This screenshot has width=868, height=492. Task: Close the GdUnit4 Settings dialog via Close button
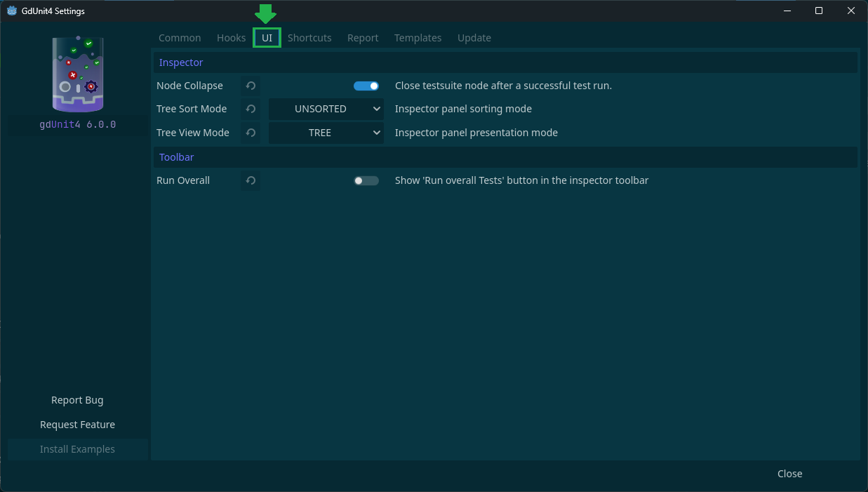(x=789, y=473)
